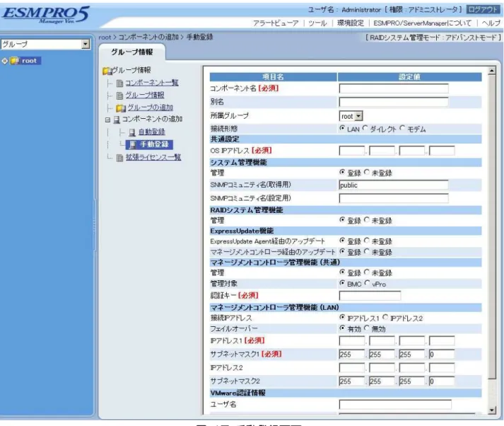This screenshot has width=504, height=426.
Task: Click the コンポーネントの追加 server icon
Action: pyautogui.click(x=117, y=120)
